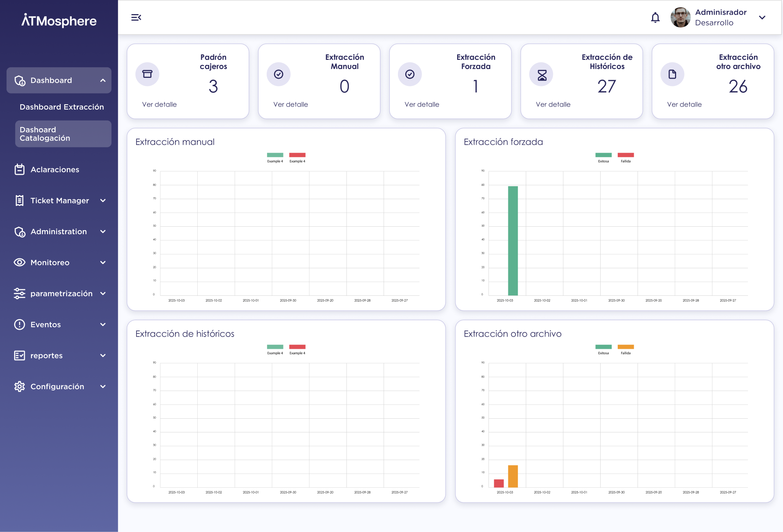Toggle Exitosa series in Extracción forzada legend

point(603,158)
